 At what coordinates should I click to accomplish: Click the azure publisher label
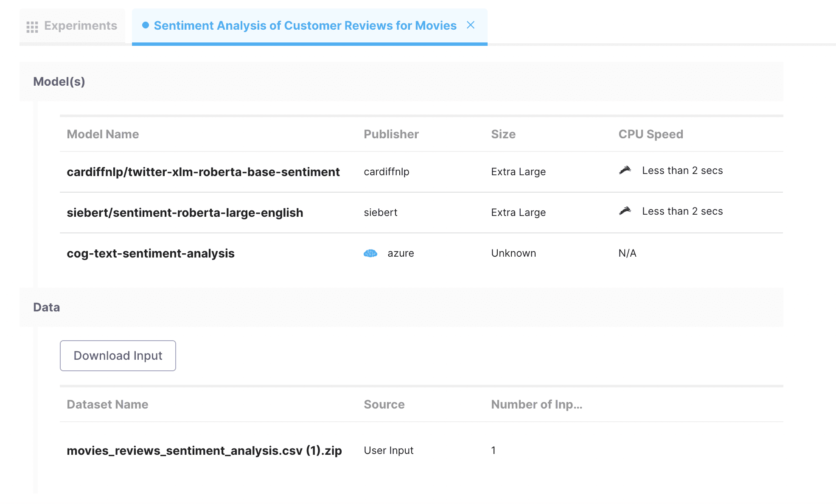(x=401, y=253)
